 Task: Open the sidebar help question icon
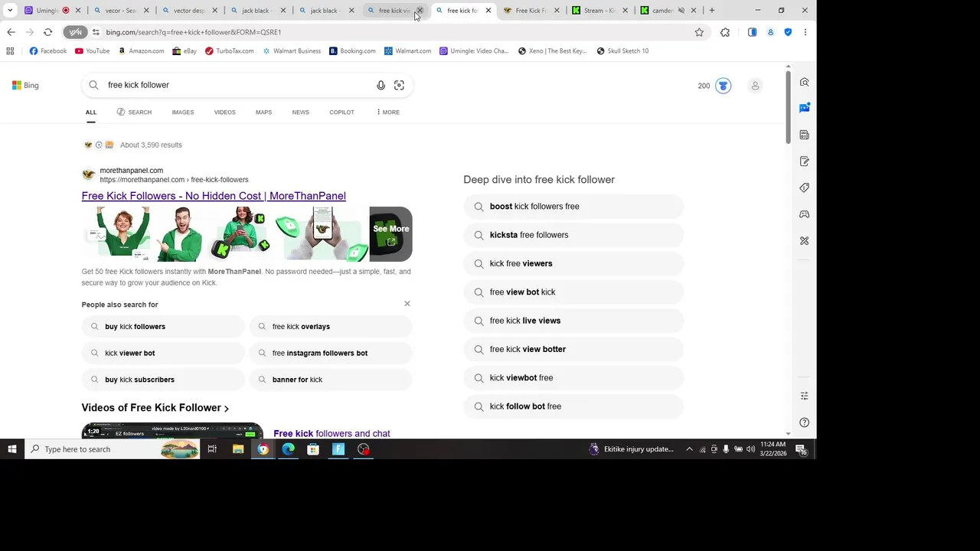coord(804,422)
